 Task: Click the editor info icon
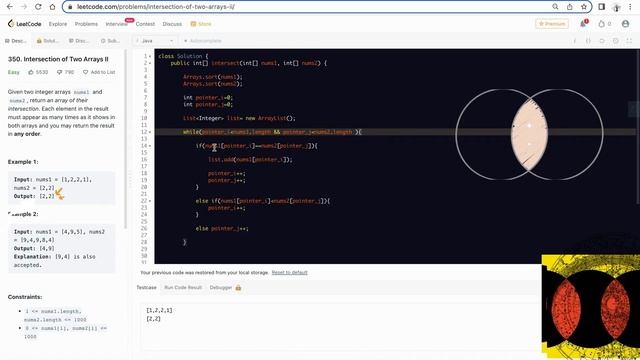[x=575, y=41]
